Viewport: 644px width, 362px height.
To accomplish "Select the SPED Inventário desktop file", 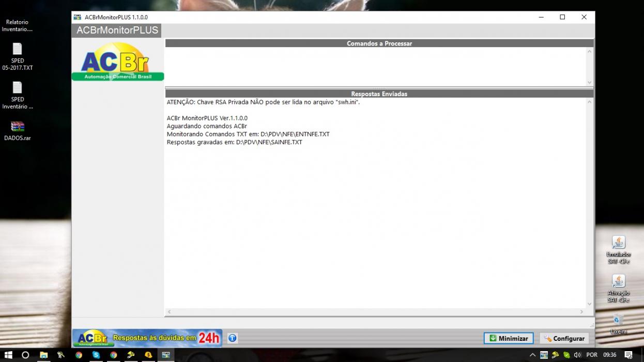I will point(18,96).
